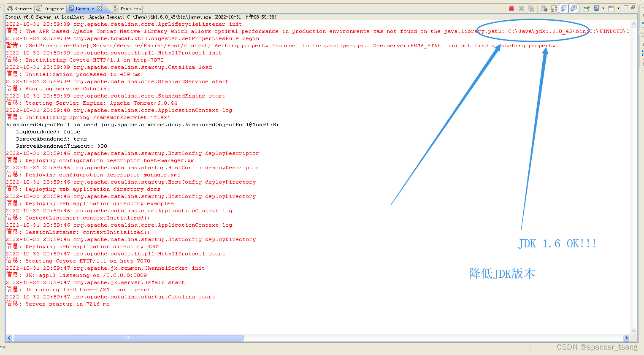Viewport: 644px width, 355px height.
Task: Toggle scroll lock on the console
Action: coord(554,8)
